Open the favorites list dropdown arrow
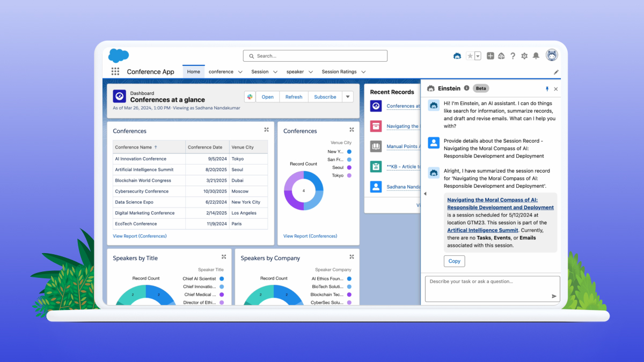The height and width of the screenshot is (362, 644). (477, 56)
